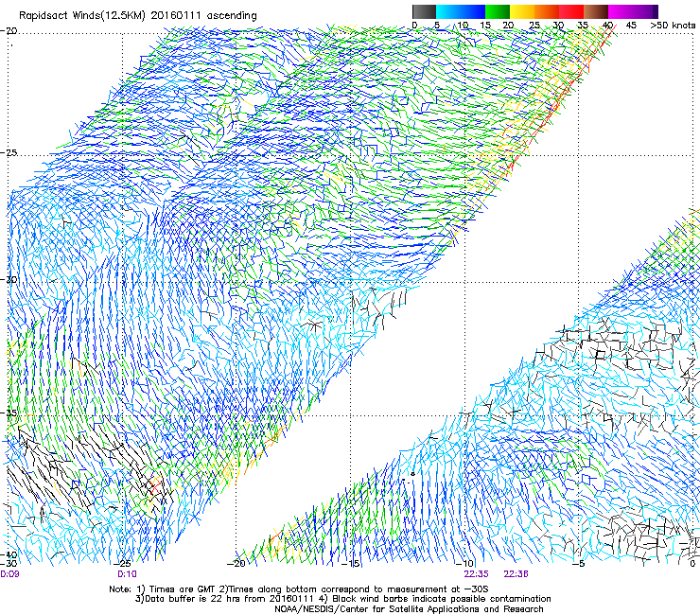The width and height of the screenshot is (700, 615).
Task: Click the purple "22:36" overpass time
Action: tap(516, 574)
